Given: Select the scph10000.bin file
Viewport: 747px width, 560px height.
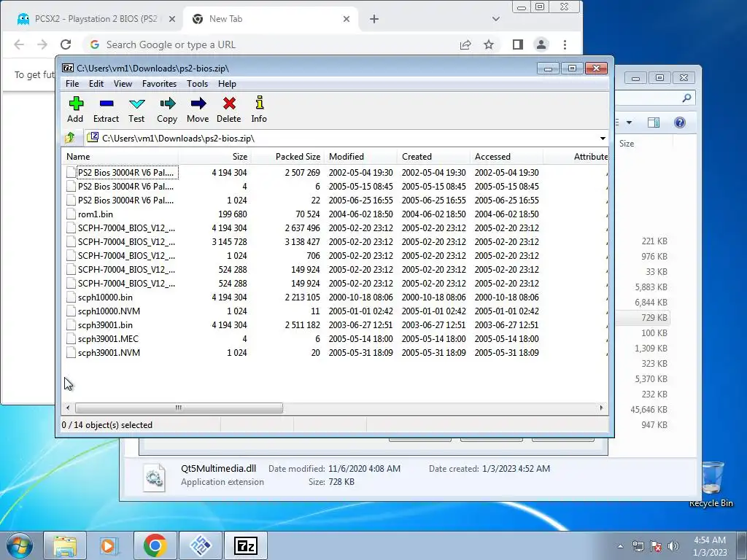Looking at the screenshot, I should (x=105, y=297).
